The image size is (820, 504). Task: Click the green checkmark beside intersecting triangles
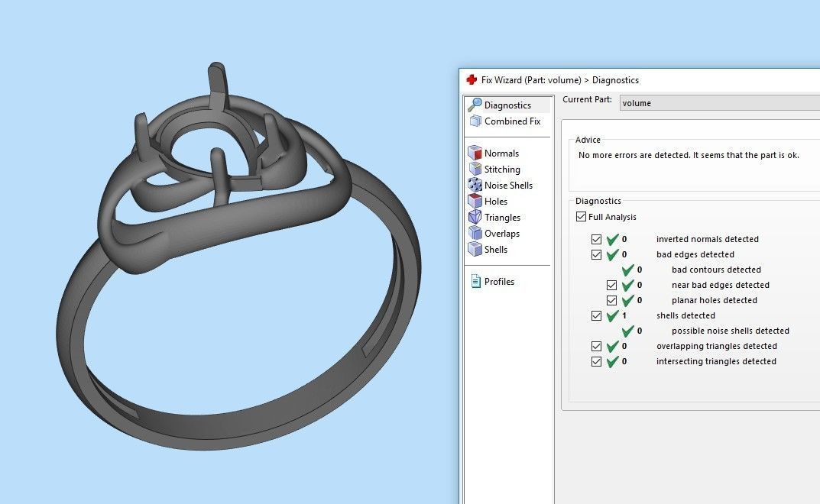612,361
